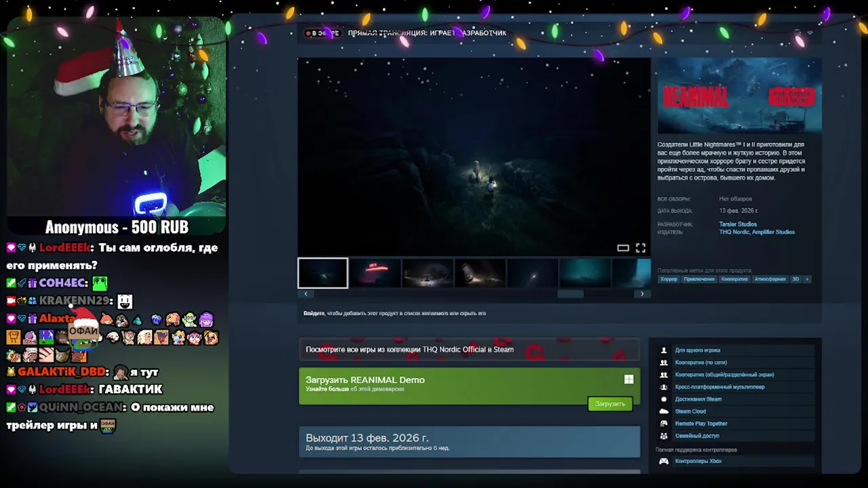868x488 pixels.
Task: Open 'Контроллеры Xbox' support link
Action: pyautogui.click(x=698, y=462)
